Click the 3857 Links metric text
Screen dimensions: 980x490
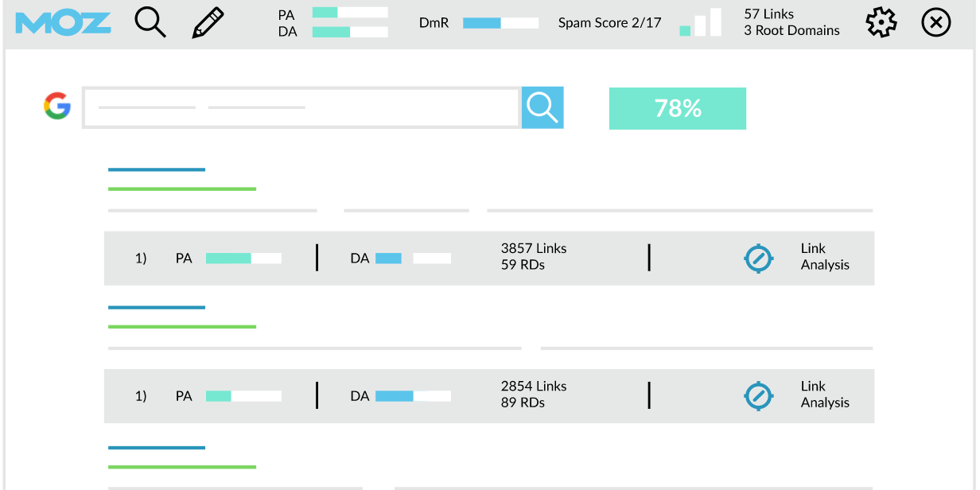tap(534, 249)
